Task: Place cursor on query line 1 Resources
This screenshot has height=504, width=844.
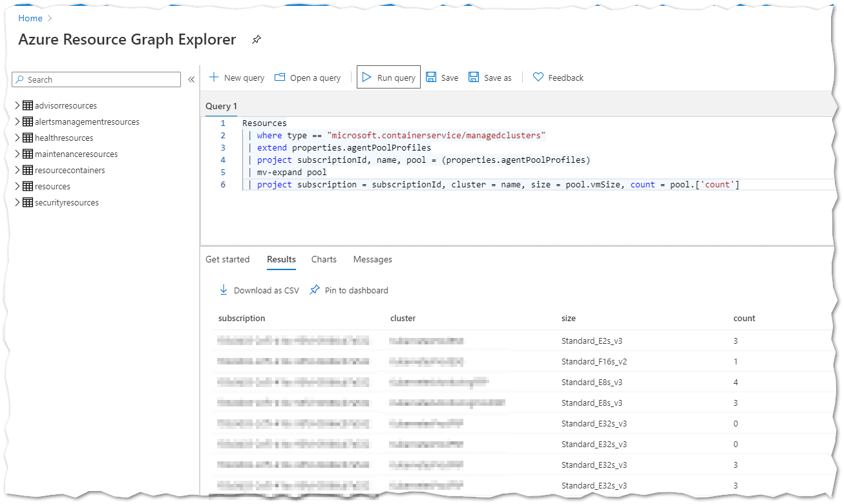Action: (x=264, y=123)
